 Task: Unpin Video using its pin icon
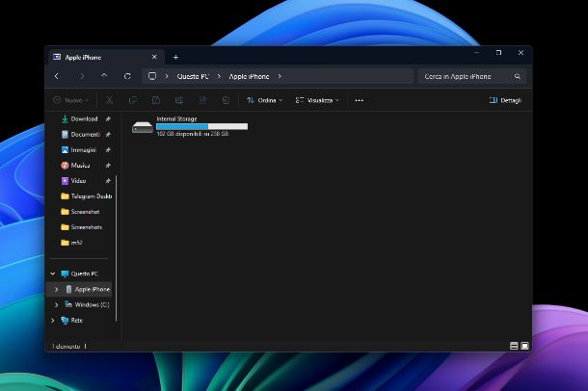point(108,181)
